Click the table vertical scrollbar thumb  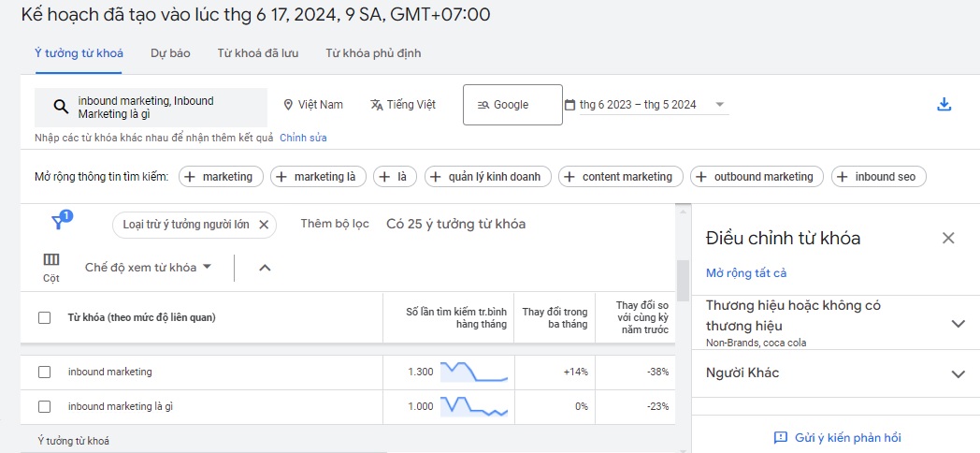coord(683,280)
